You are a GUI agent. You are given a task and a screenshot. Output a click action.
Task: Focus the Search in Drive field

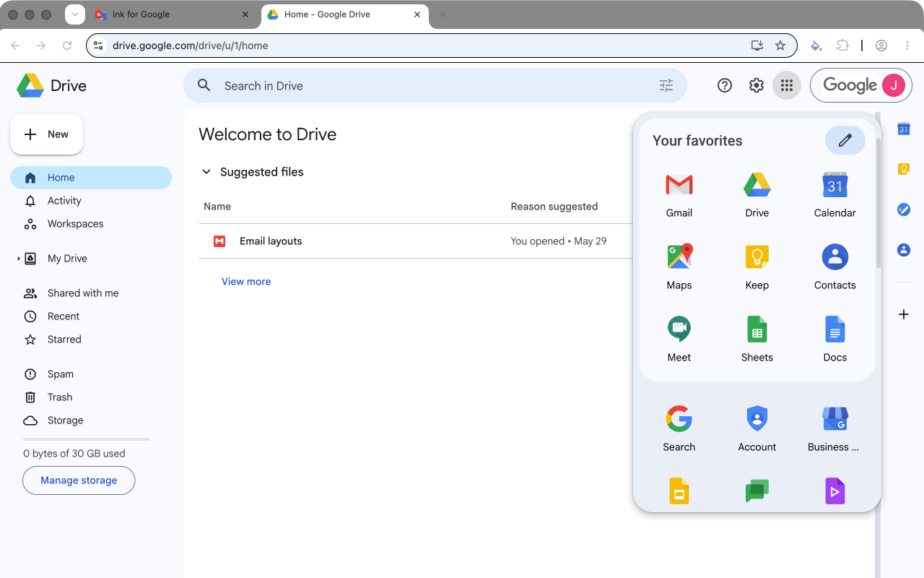pyautogui.click(x=435, y=85)
